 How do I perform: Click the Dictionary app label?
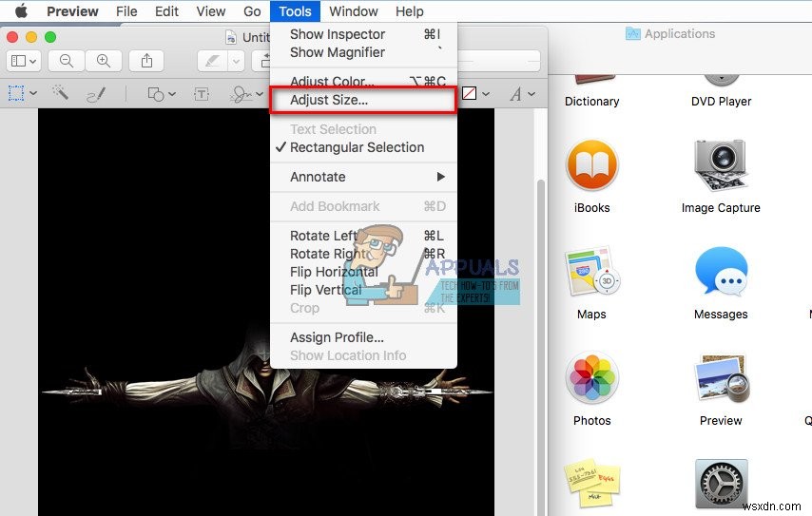(592, 102)
